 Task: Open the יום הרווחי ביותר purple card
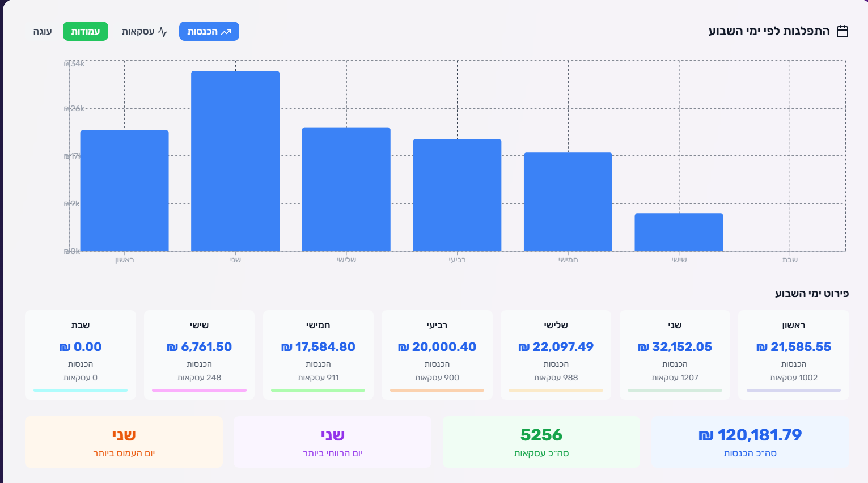click(332, 442)
